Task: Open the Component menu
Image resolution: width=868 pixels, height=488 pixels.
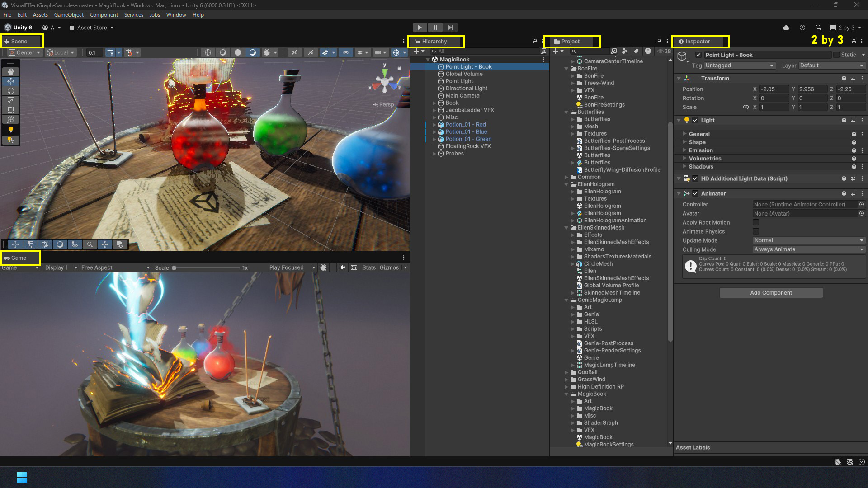Action: [104, 15]
